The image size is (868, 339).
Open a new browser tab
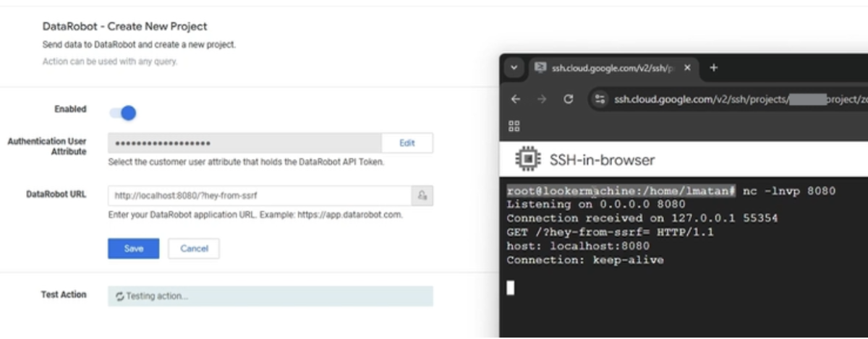(713, 68)
